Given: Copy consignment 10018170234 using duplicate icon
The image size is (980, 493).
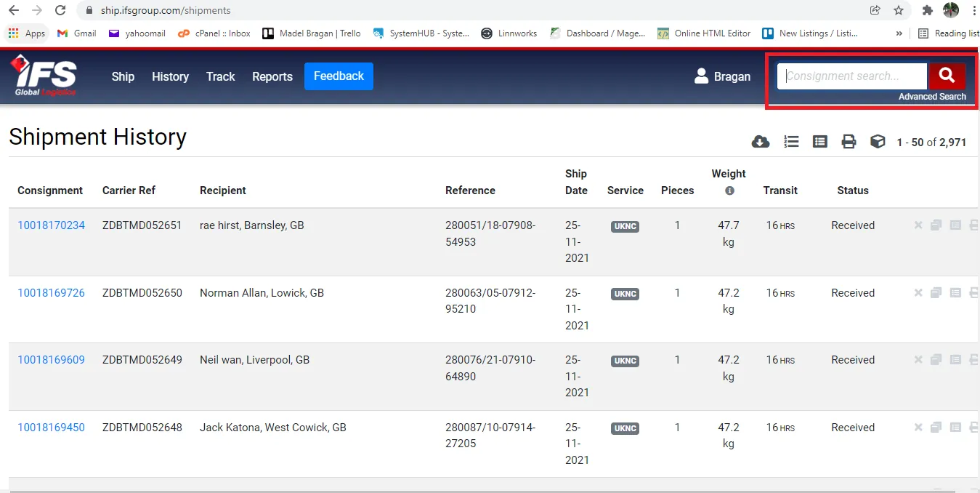Looking at the screenshot, I should [x=936, y=225].
